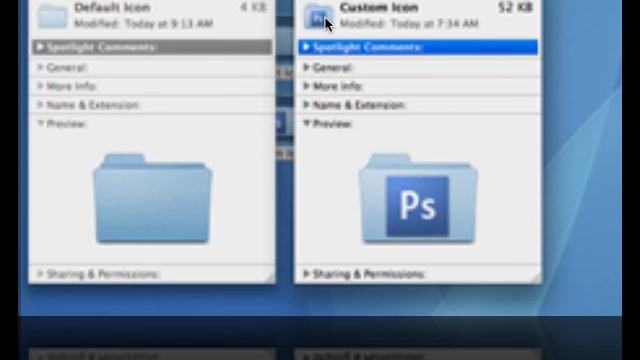Expand General section in Custom Icon window
This screenshot has width=640, height=360.
coord(306,67)
